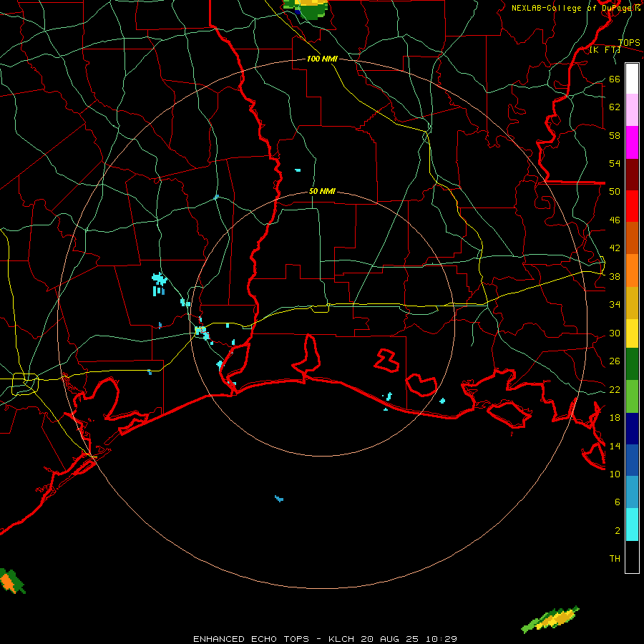
Task: Click the 6 value on the scale
Action: click(x=618, y=502)
